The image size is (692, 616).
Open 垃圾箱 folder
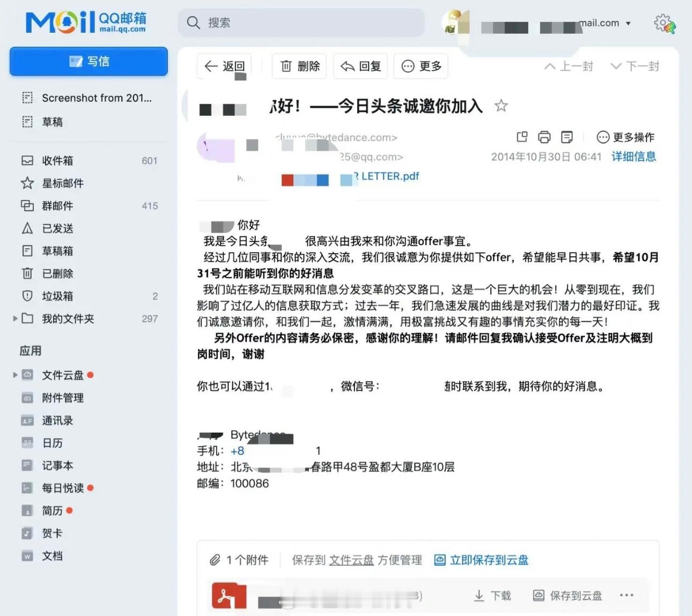[89, 296]
